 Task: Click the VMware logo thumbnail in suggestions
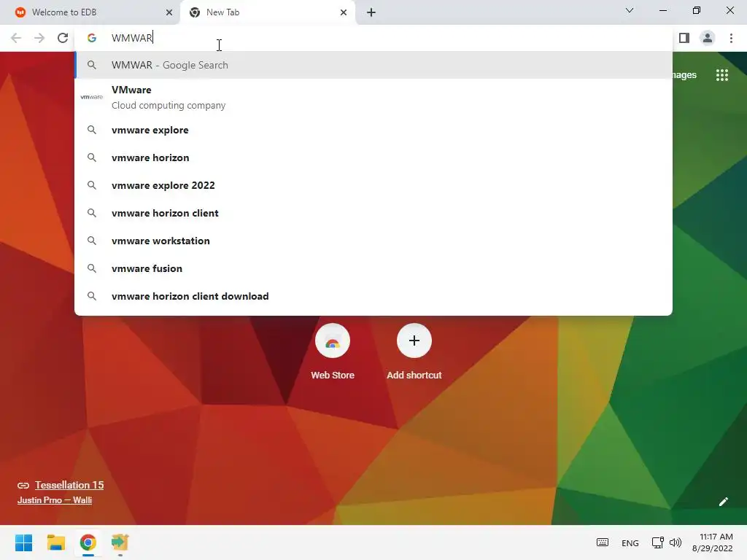(x=91, y=97)
